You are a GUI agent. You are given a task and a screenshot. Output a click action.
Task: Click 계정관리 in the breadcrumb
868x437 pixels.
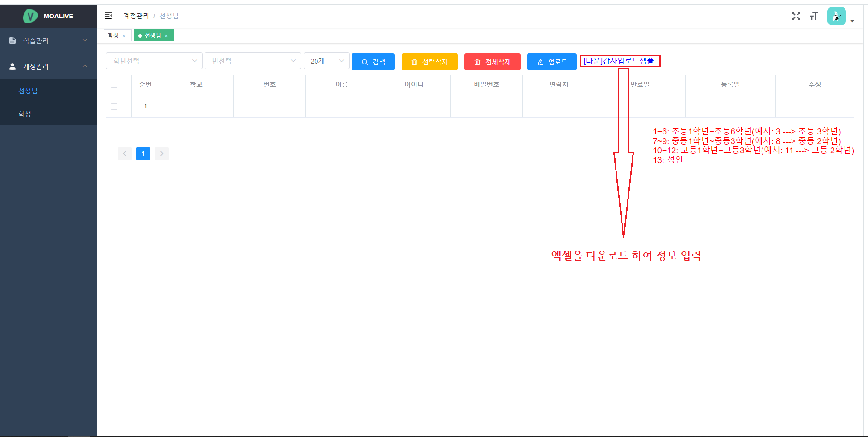click(x=136, y=16)
